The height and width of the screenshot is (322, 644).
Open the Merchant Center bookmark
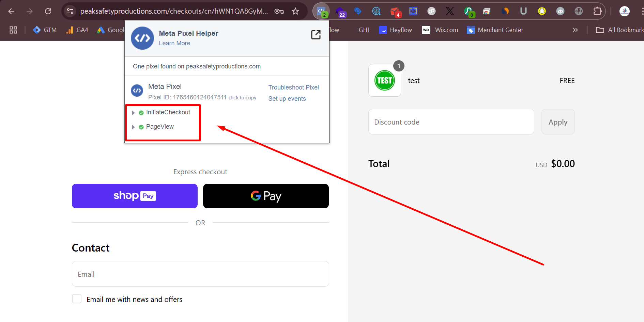495,30
